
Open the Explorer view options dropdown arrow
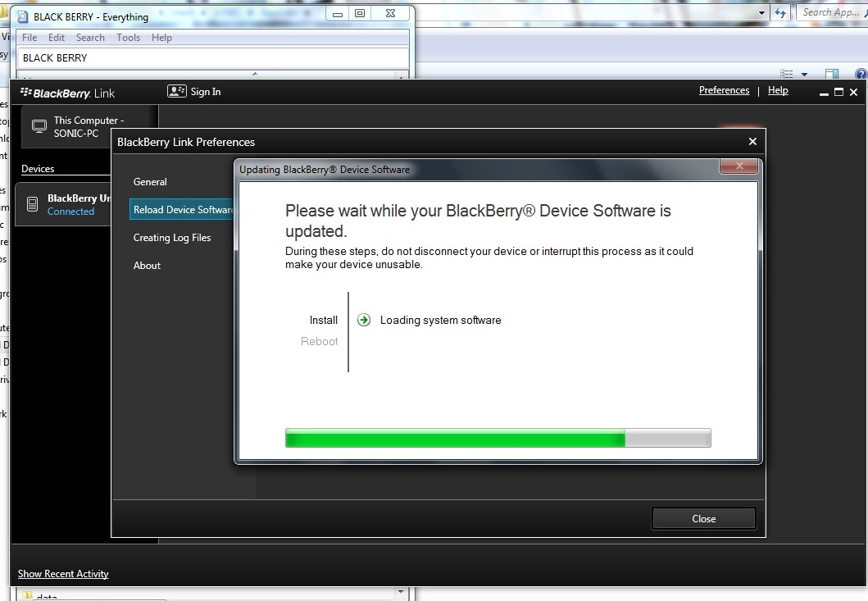pyautogui.click(x=804, y=74)
